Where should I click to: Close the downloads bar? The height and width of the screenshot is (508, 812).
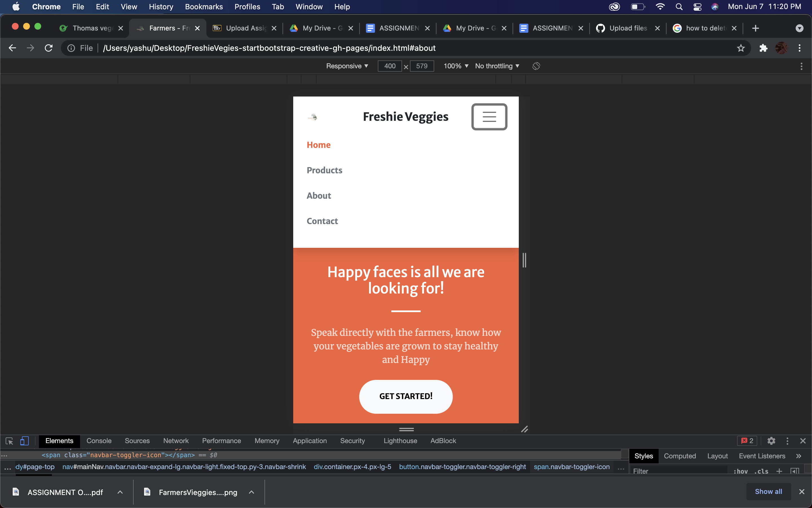click(802, 492)
